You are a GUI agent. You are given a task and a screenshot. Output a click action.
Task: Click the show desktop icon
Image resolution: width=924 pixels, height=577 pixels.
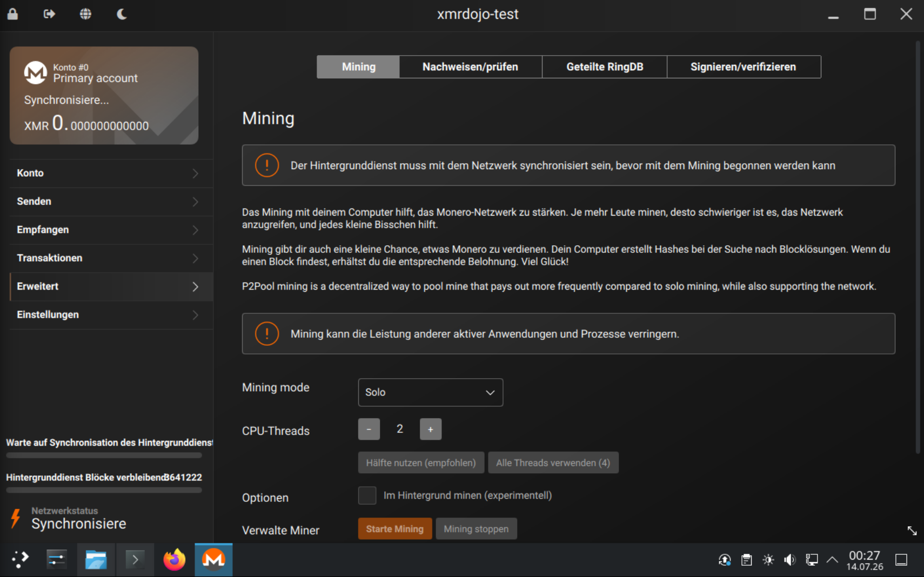pos(901,560)
